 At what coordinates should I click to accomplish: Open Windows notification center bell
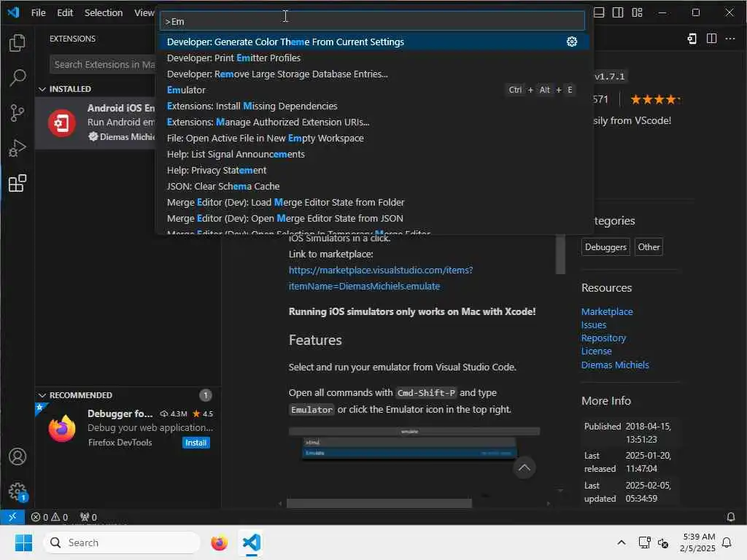[727, 542]
